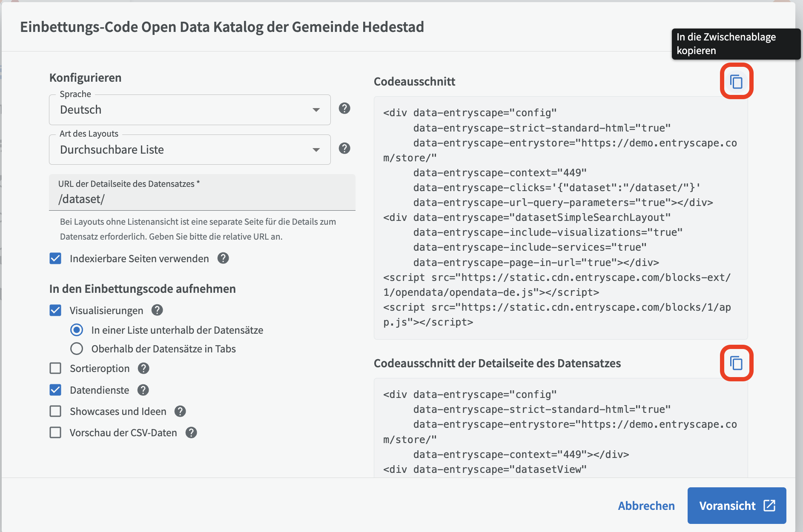This screenshot has width=803, height=532.
Task: Show help for Indexierbare Seiten verwenden
Action: pyautogui.click(x=223, y=258)
